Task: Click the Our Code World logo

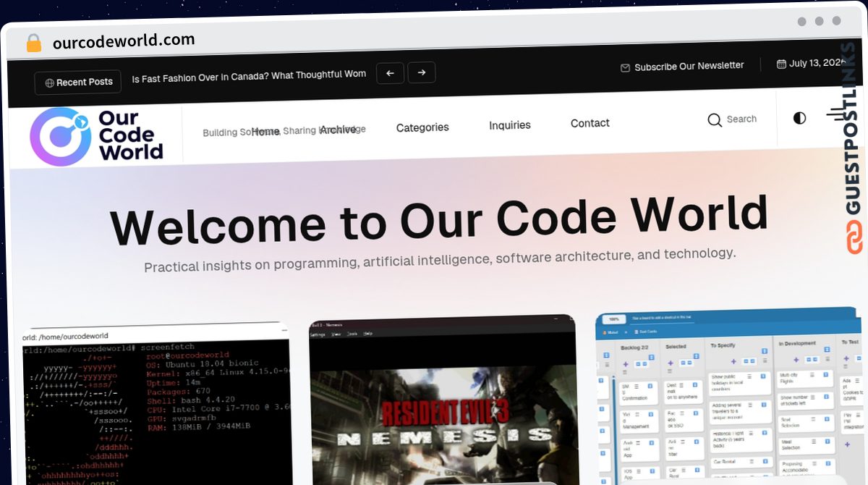Action: coord(96,135)
